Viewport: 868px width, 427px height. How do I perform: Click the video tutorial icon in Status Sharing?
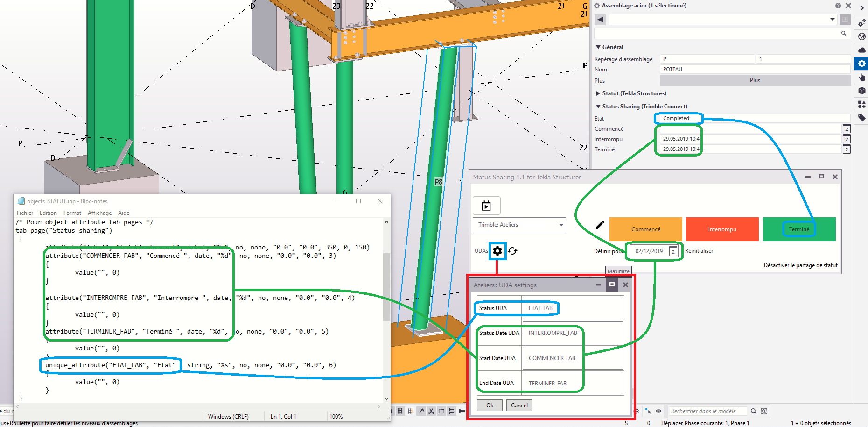pos(487,206)
